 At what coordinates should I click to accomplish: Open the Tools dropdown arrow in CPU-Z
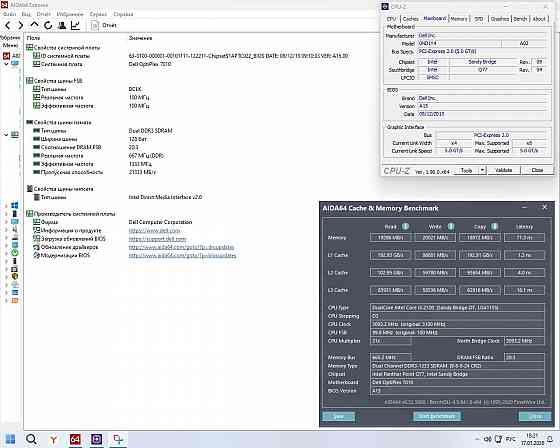(482, 170)
